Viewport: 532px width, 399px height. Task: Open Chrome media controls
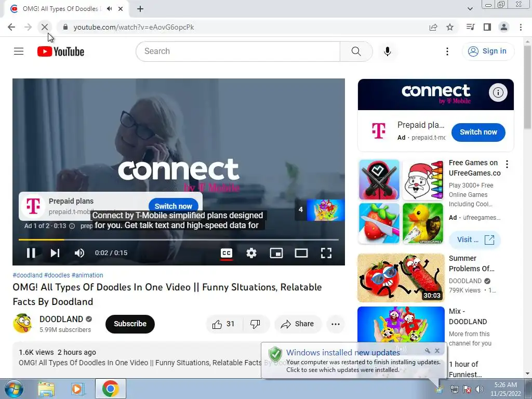point(470,27)
